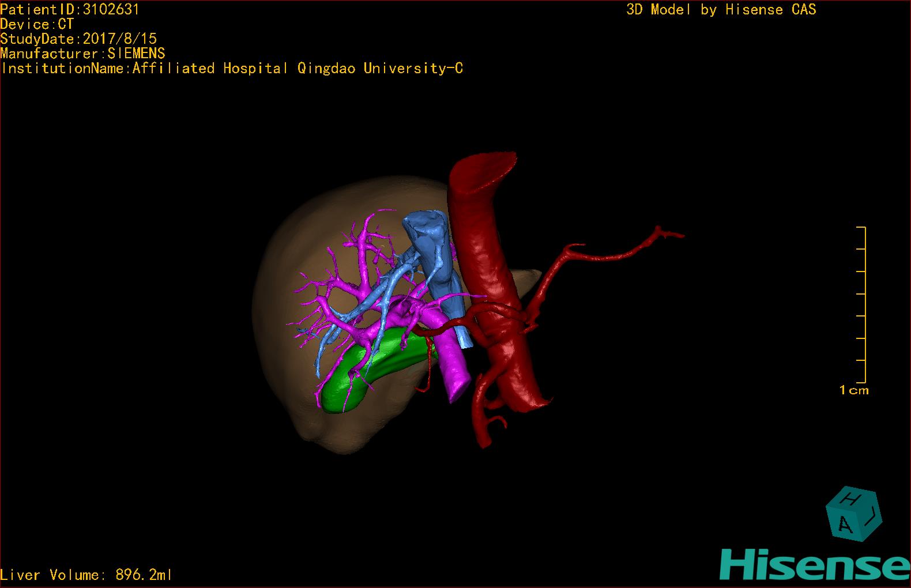Screen dimensions: 911x588
Task: Click the 3D Model by Hisense CAS title
Action: pyautogui.click(x=721, y=9)
